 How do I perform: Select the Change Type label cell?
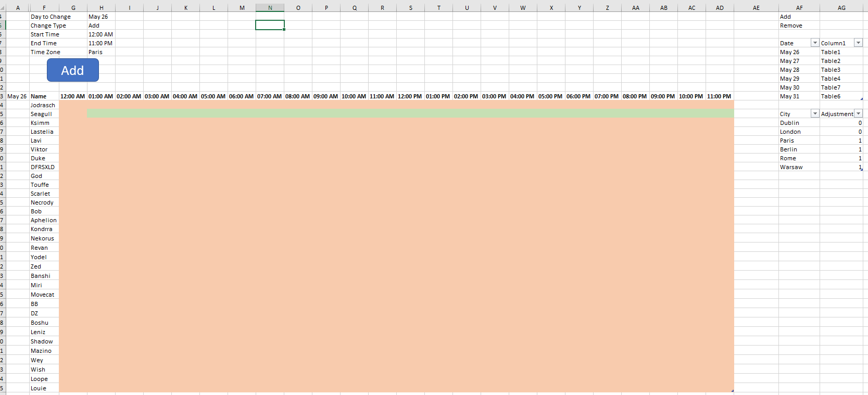pyautogui.click(x=44, y=26)
